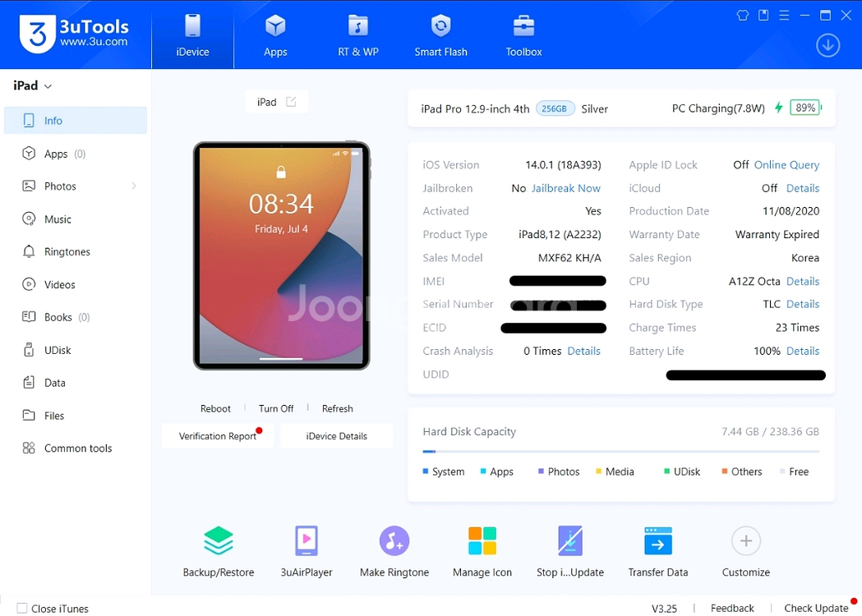Click the Customize plus icon
This screenshot has width=862, height=616.
746,541
